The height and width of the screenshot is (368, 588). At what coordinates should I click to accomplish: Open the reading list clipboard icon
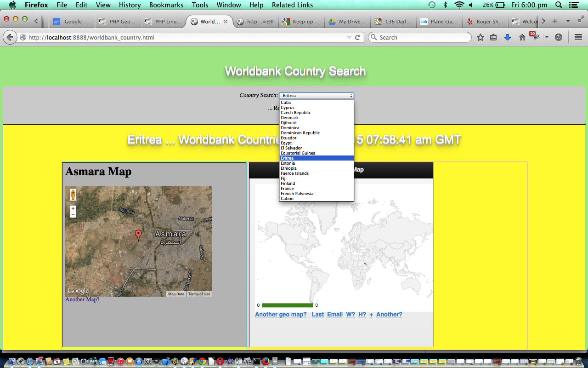click(x=493, y=37)
